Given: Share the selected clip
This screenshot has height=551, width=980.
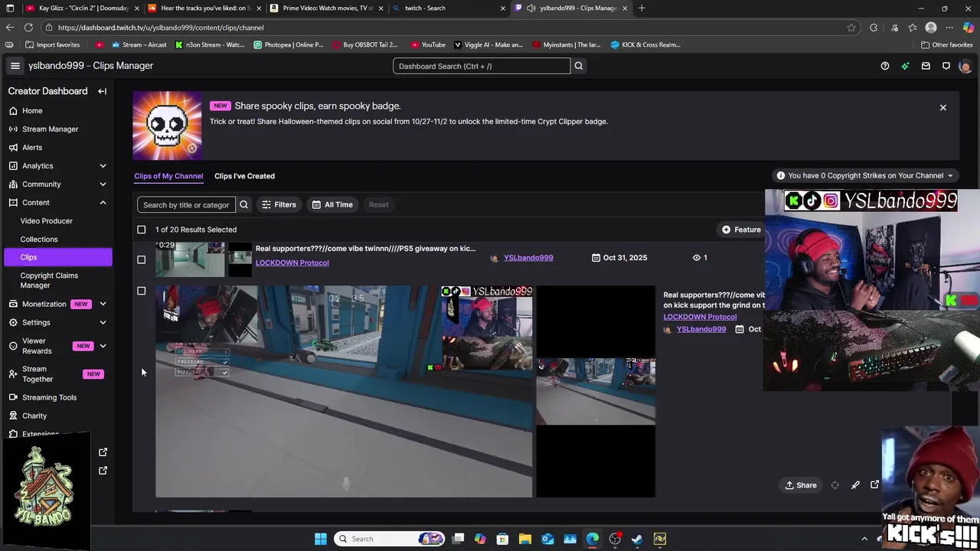Looking at the screenshot, I should click(x=801, y=485).
